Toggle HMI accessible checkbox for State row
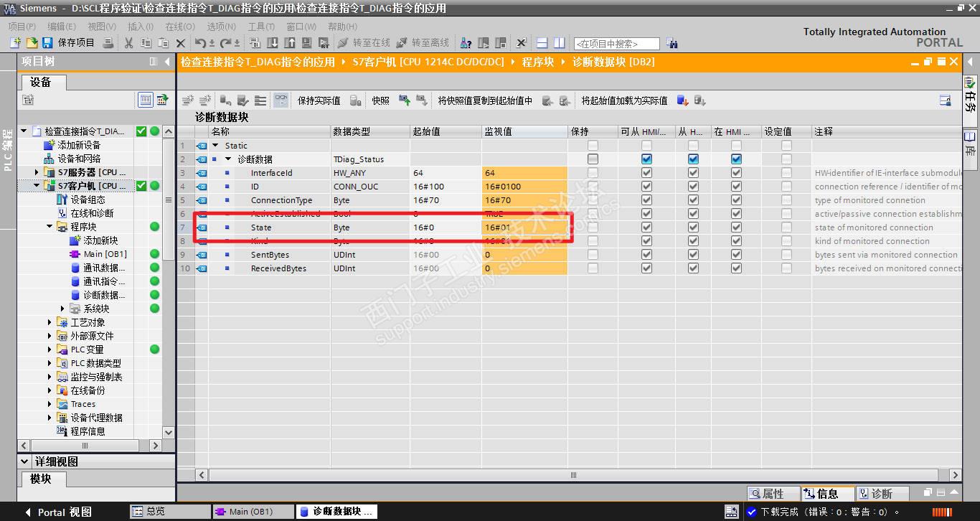The height and width of the screenshot is (521, 980). 646,227
